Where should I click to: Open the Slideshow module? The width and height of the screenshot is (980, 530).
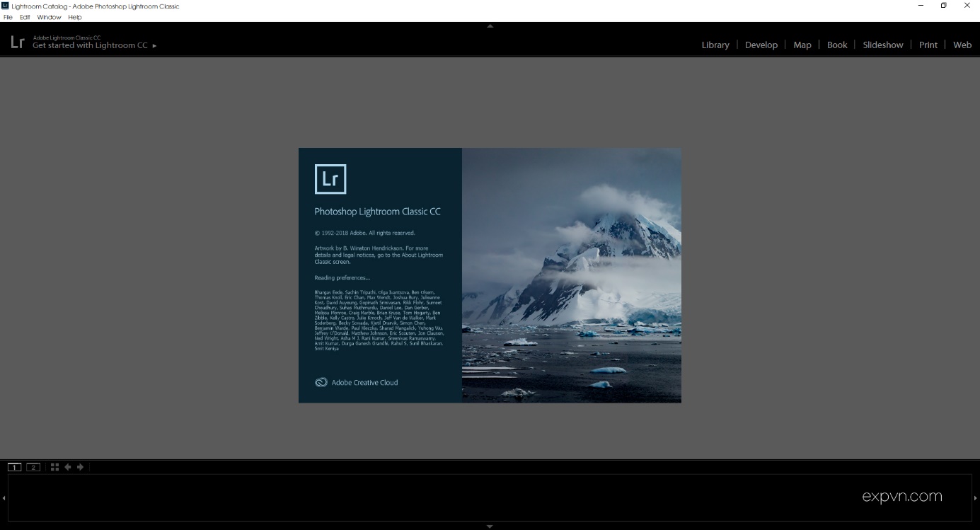(882, 45)
